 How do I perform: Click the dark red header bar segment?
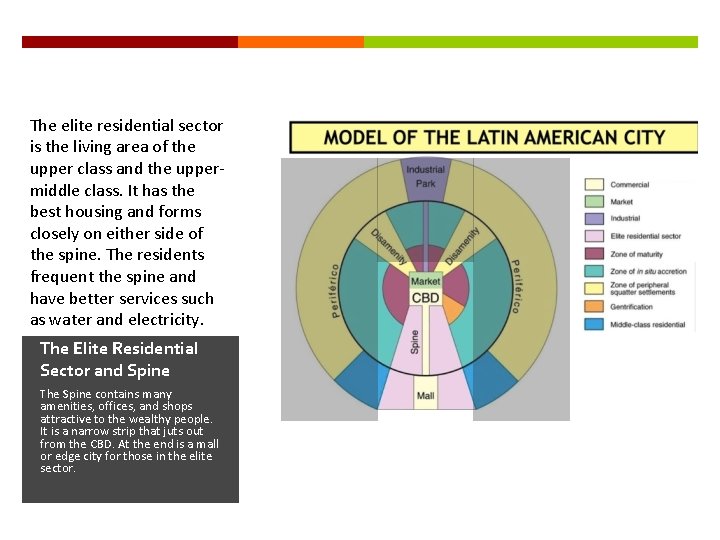tap(130, 42)
